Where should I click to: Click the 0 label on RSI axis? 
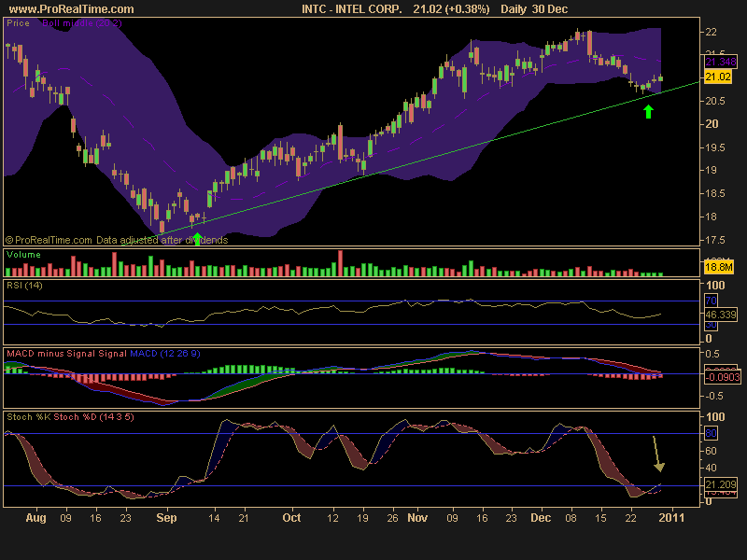709,339
